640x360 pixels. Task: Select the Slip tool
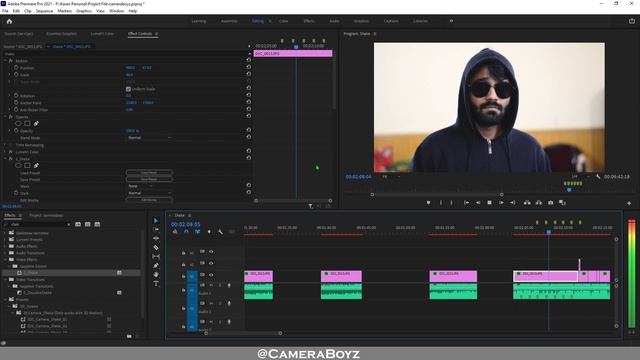[156, 256]
